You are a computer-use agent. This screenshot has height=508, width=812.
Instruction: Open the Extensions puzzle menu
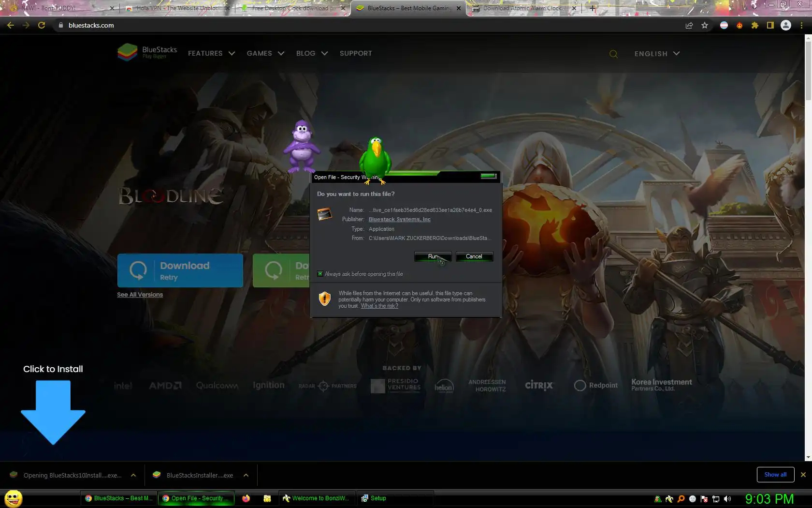coord(755,25)
